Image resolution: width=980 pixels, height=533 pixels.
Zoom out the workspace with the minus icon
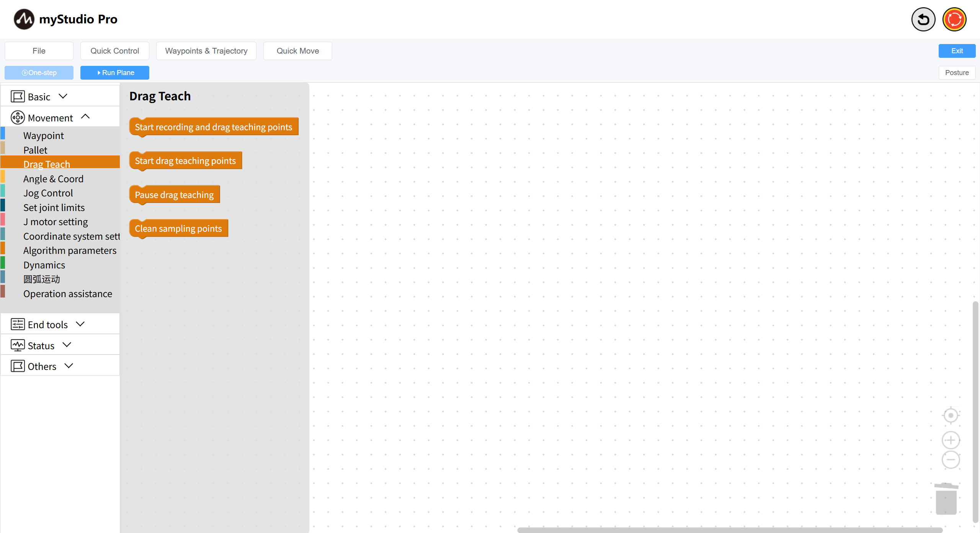(951, 460)
